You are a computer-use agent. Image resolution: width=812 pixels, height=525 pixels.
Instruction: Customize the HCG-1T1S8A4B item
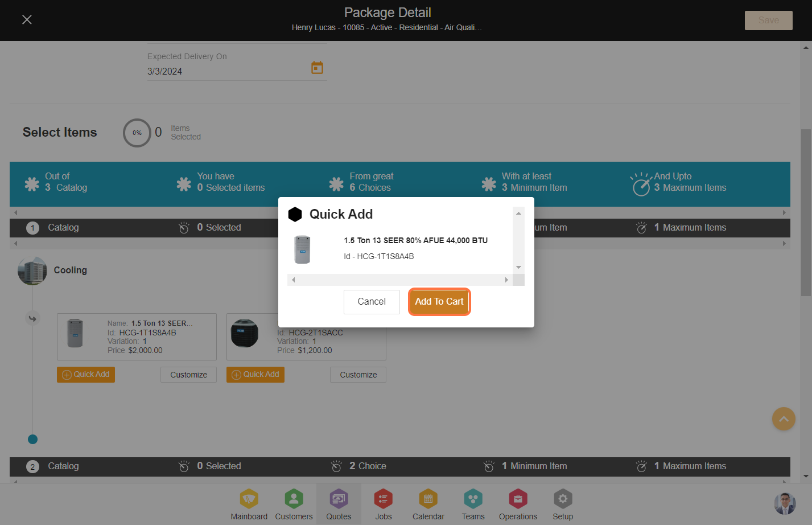[x=188, y=375]
